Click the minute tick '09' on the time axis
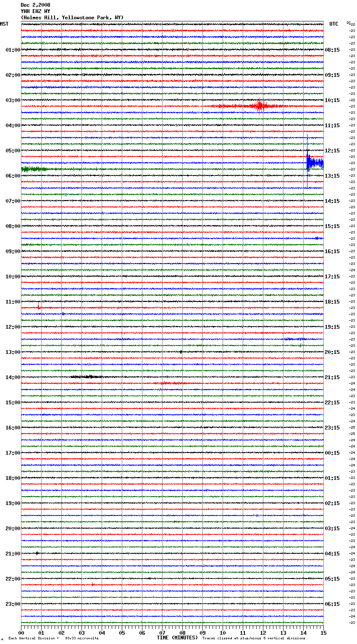The width and height of the screenshot is (357, 644). pyautogui.click(x=202, y=633)
